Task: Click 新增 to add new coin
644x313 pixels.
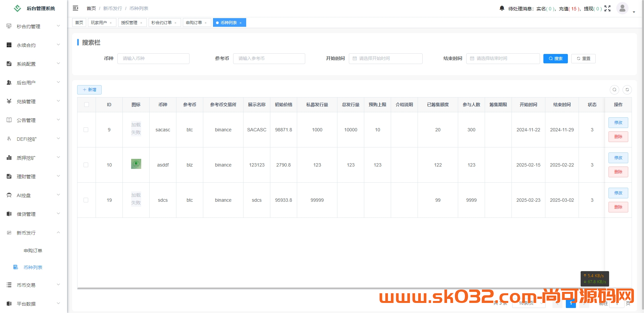Action: pyautogui.click(x=89, y=90)
